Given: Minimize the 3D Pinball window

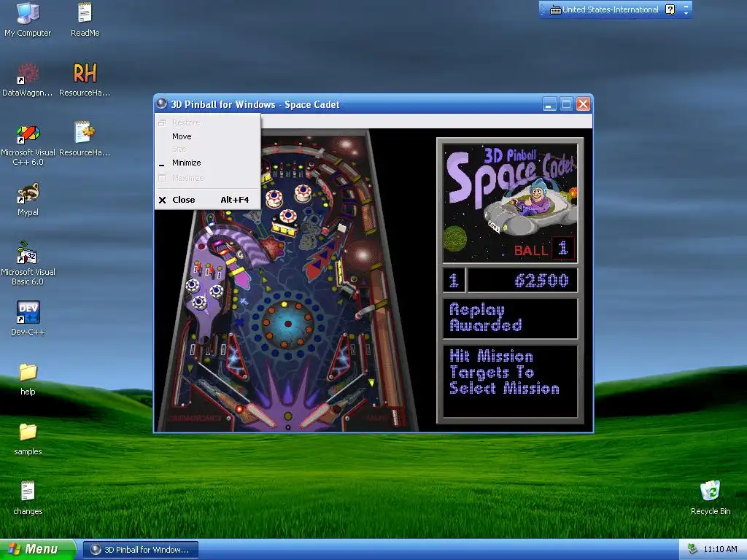Looking at the screenshot, I should coord(549,104).
